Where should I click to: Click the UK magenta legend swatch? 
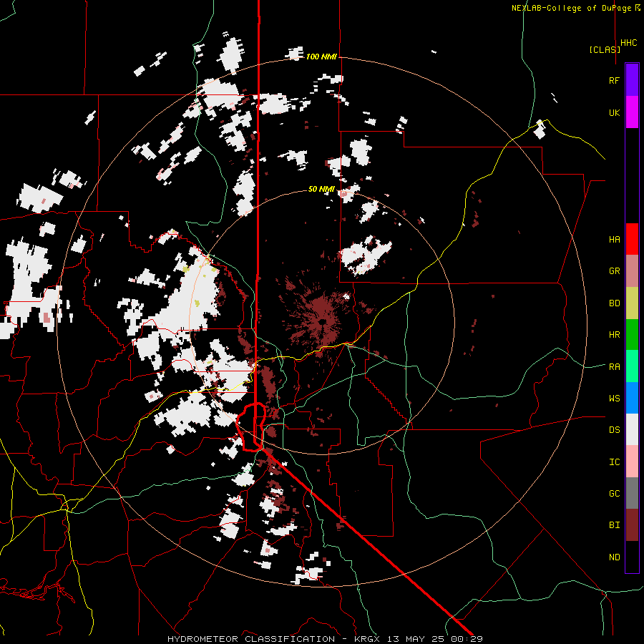click(632, 112)
